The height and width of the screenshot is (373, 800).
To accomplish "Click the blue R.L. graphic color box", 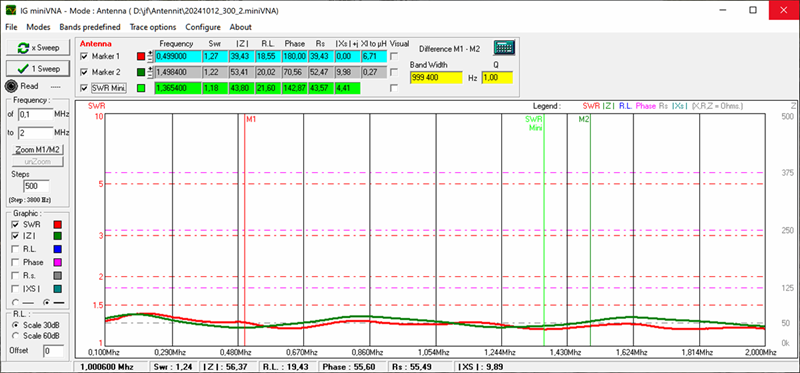I will [58, 250].
